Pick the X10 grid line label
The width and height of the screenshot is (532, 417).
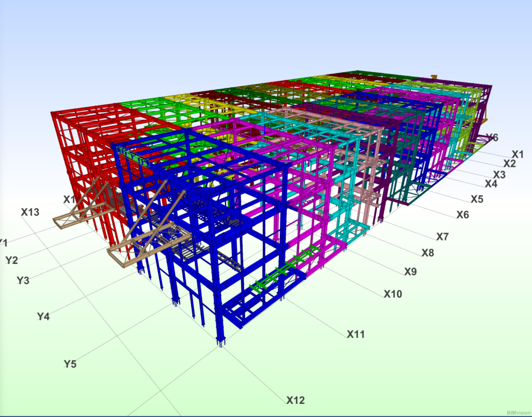[393, 294]
